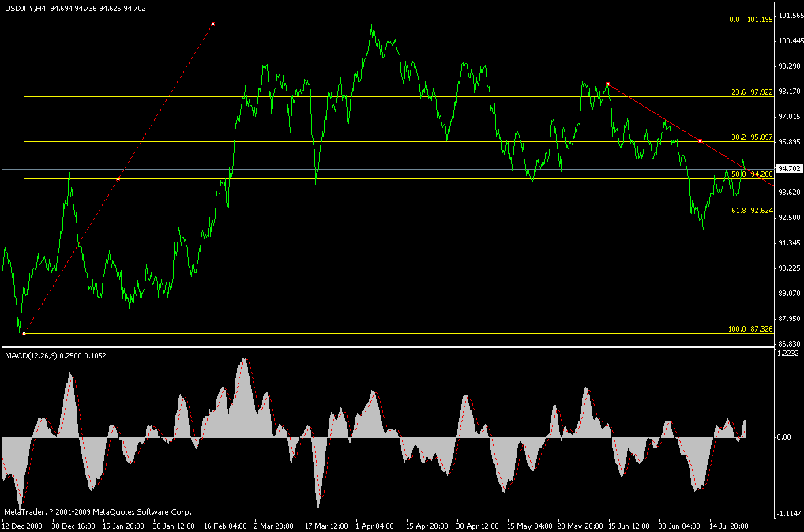Click the 16 Feb 04:00 time axis label

pos(225,526)
